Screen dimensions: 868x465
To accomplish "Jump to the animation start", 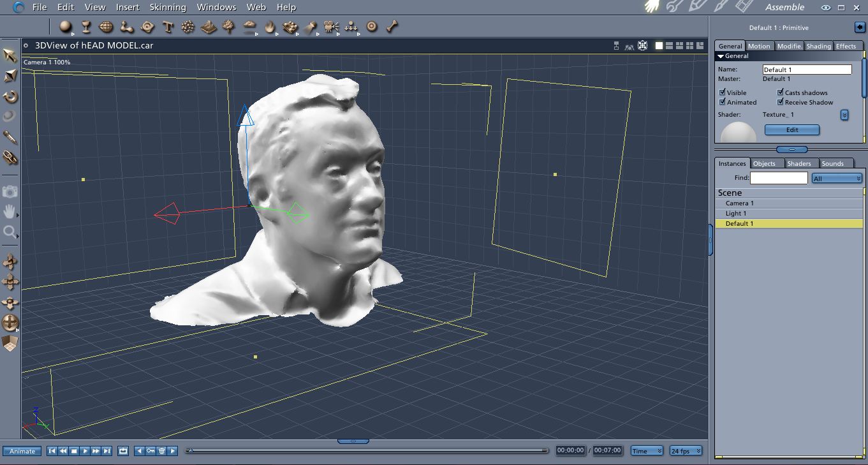I will tap(52, 451).
